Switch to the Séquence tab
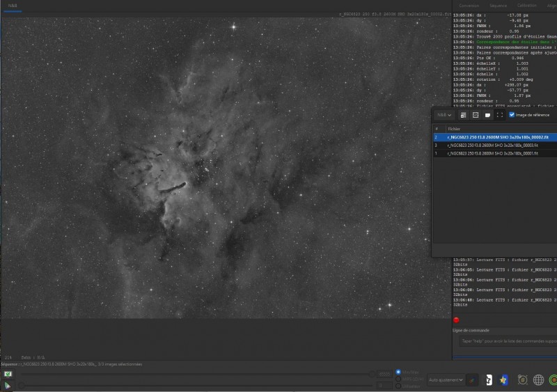Screen dimensions: 557x392 (x=498, y=6)
